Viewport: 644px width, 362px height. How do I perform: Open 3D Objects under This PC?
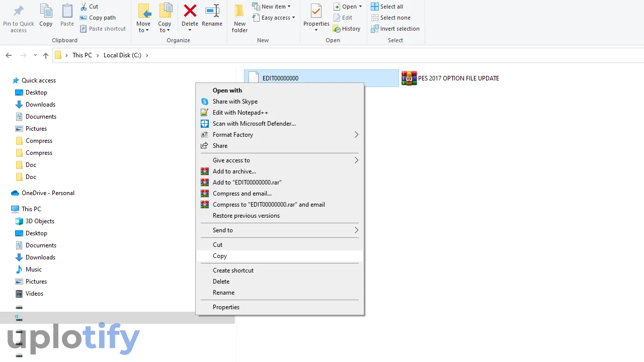(x=40, y=221)
